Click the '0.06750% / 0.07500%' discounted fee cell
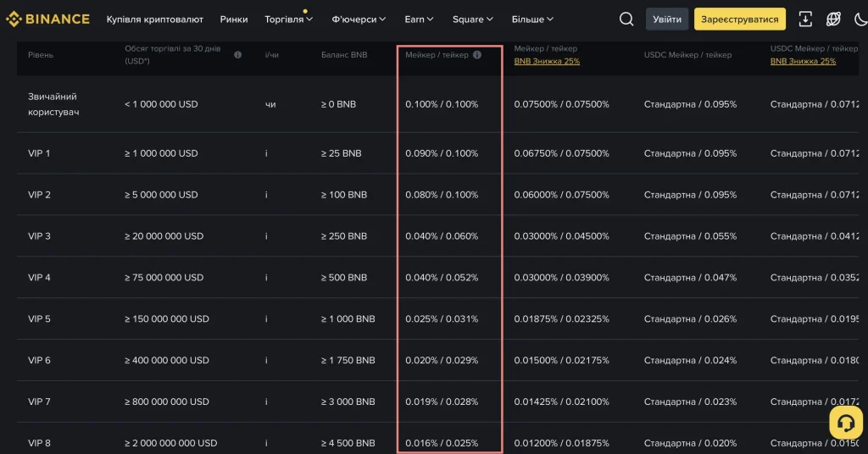 pos(561,153)
